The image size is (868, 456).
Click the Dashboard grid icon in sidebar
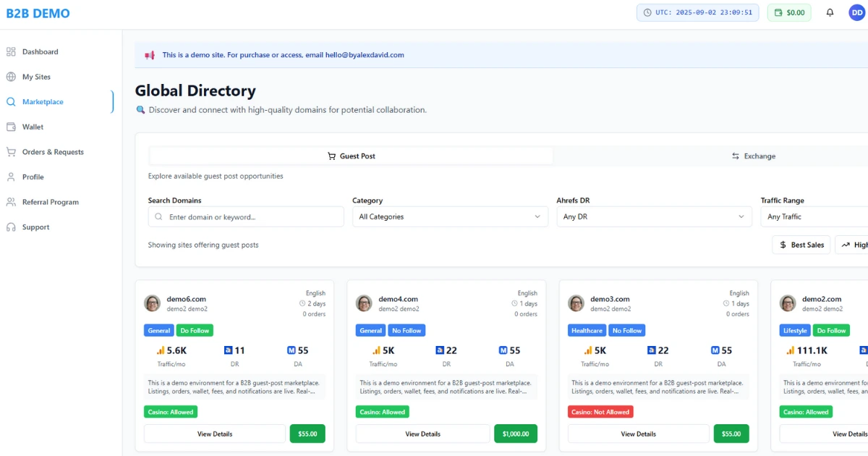click(11, 52)
